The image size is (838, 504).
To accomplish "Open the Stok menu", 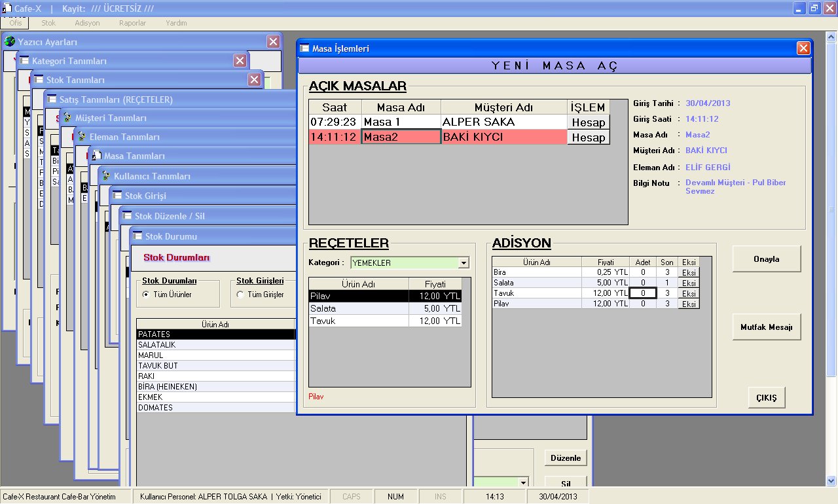I will coord(48,23).
